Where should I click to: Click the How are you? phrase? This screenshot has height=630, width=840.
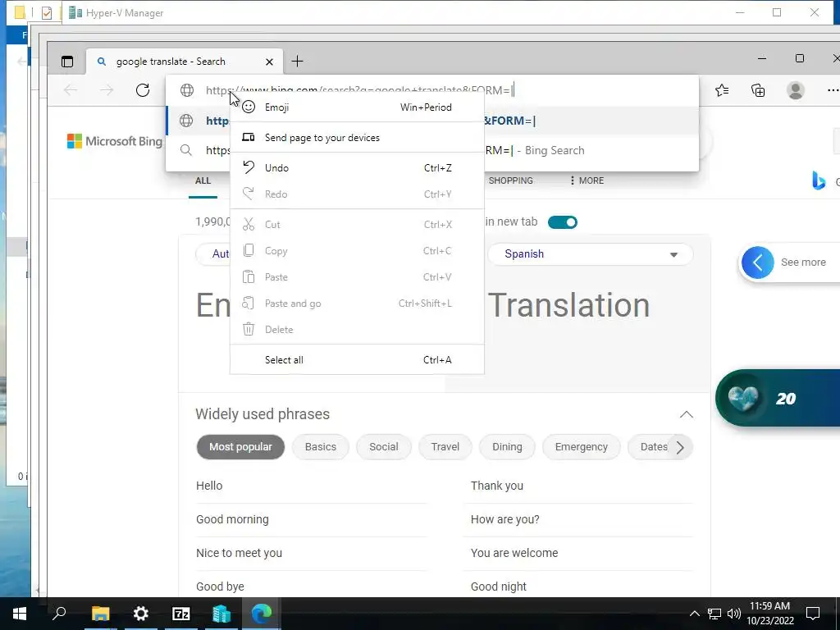(505, 519)
